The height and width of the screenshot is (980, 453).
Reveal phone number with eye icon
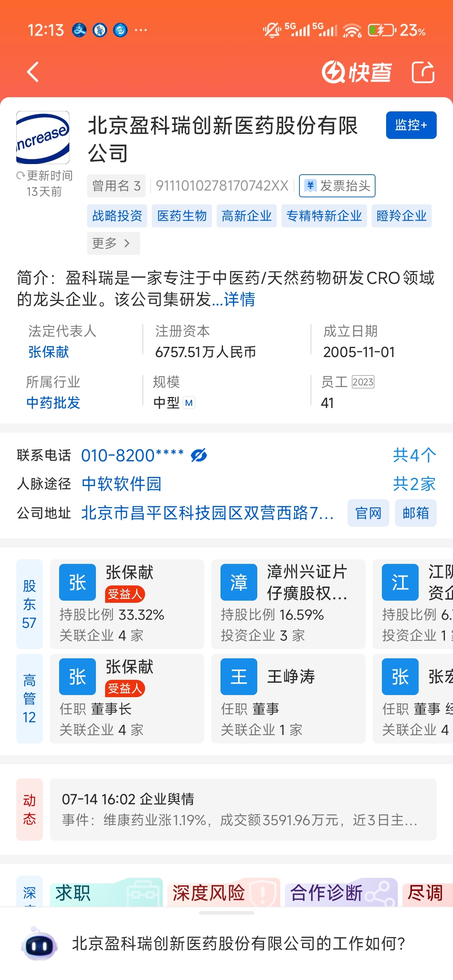pyautogui.click(x=199, y=455)
